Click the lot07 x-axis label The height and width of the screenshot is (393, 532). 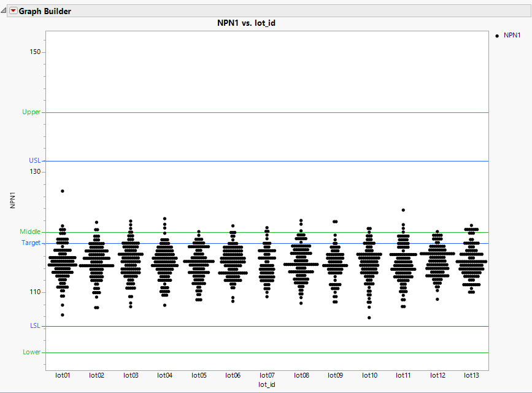pyautogui.click(x=267, y=375)
